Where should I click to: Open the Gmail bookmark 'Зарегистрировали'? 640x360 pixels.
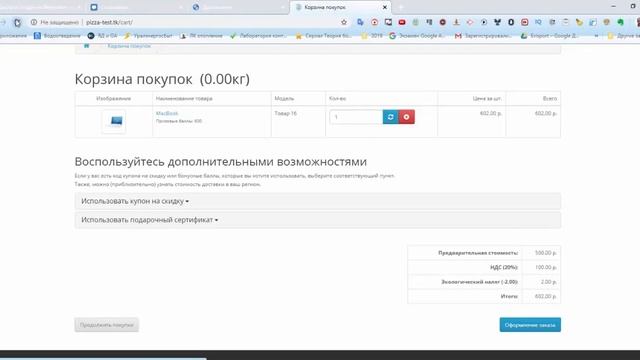[483, 36]
